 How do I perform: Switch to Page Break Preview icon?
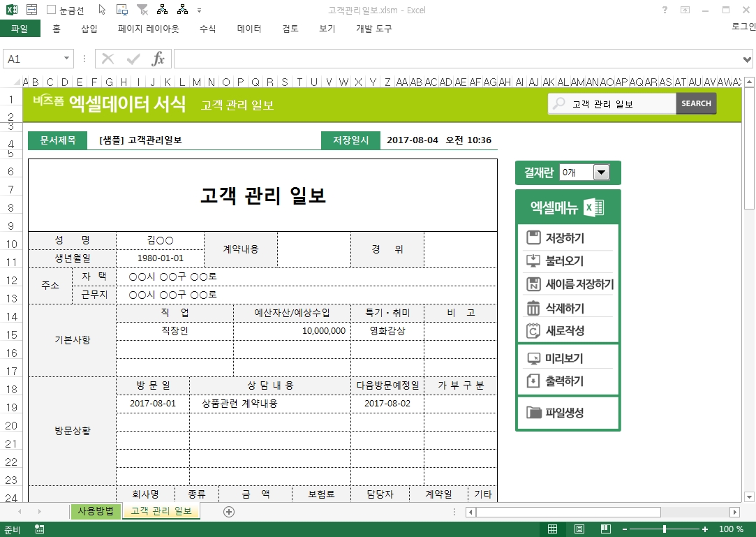coord(606,529)
